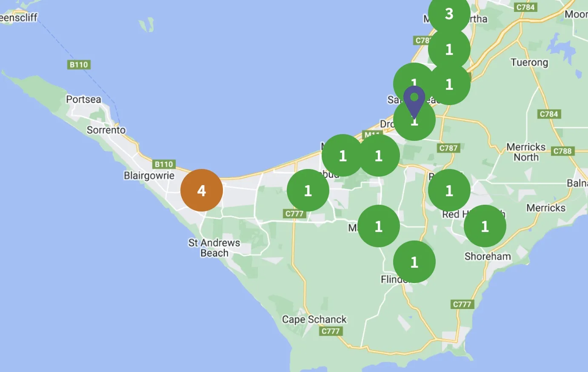Viewport: 588px width, 372px height.
Task: Click the green marker near Shoreham
Action: [x=485, y=226]
